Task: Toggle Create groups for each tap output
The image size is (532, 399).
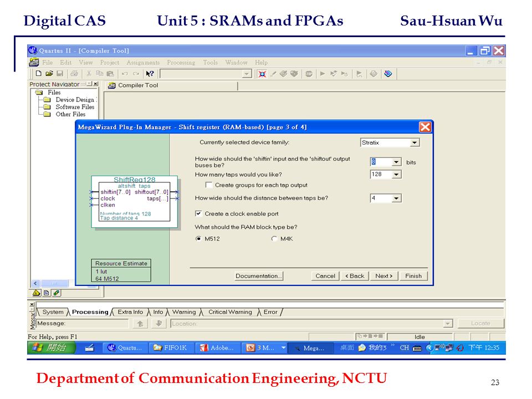Action: point(209,185)
